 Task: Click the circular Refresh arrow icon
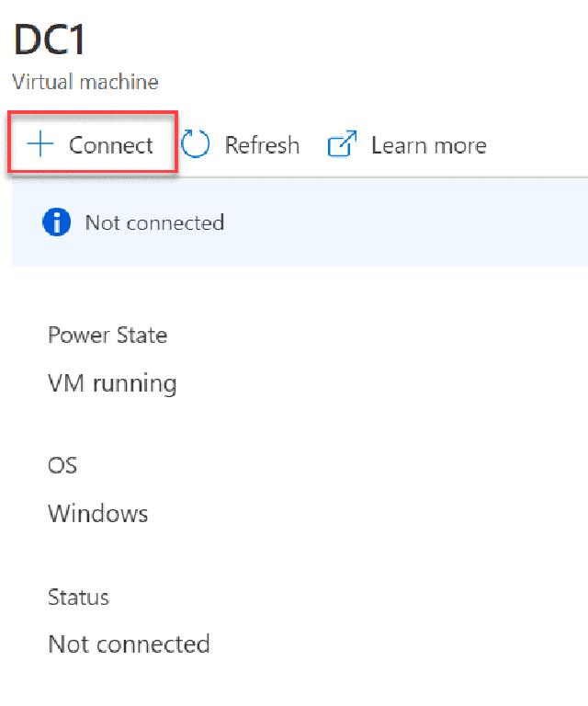[196, 144]
